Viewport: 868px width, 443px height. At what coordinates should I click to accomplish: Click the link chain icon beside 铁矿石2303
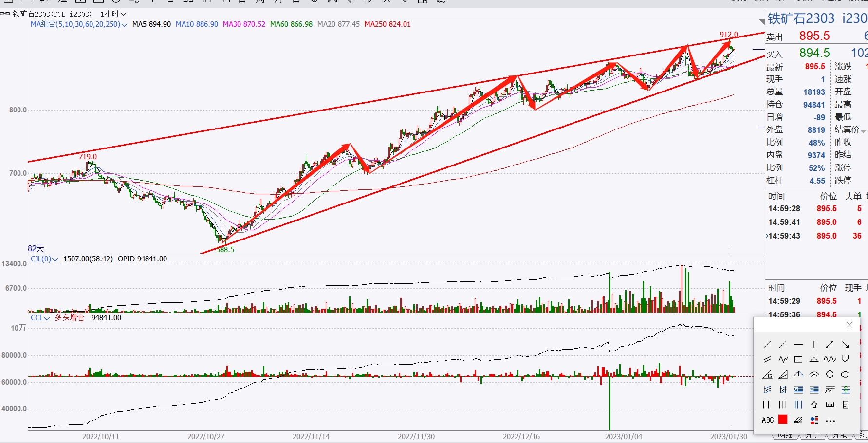pos(5,14)
